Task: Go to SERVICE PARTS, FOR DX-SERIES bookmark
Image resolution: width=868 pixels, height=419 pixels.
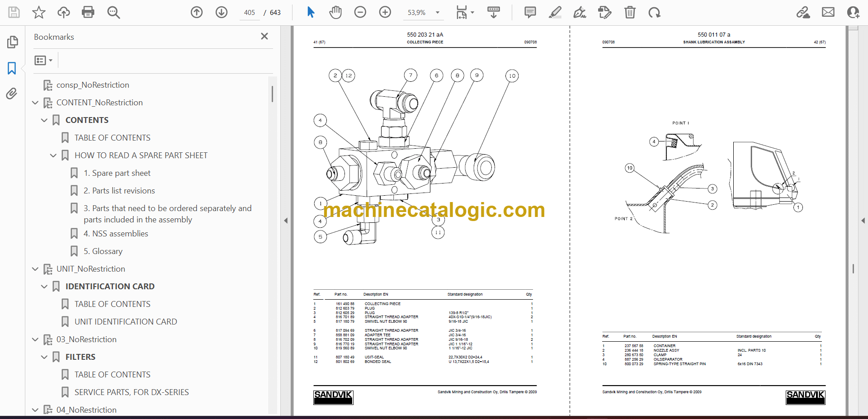Action: point(132,392)
